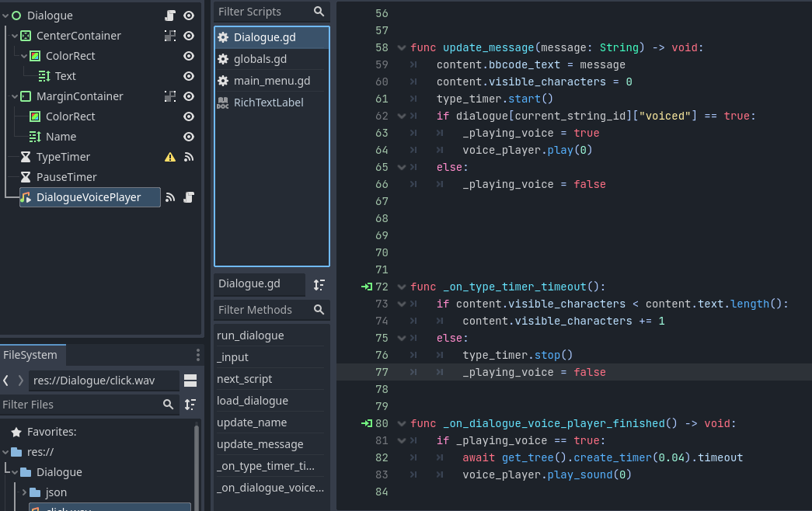Toggle visibility of the Name node

(189, 137)
